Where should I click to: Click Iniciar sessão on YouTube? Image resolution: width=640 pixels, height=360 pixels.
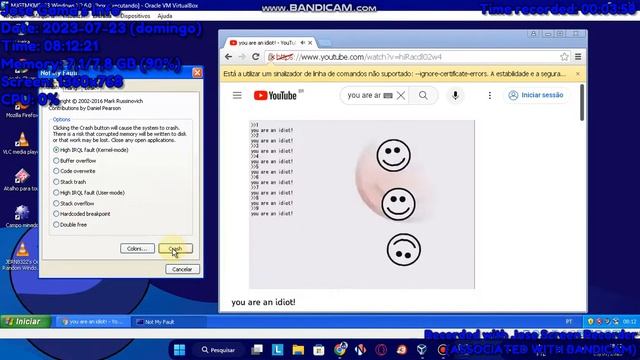point(536,95)
